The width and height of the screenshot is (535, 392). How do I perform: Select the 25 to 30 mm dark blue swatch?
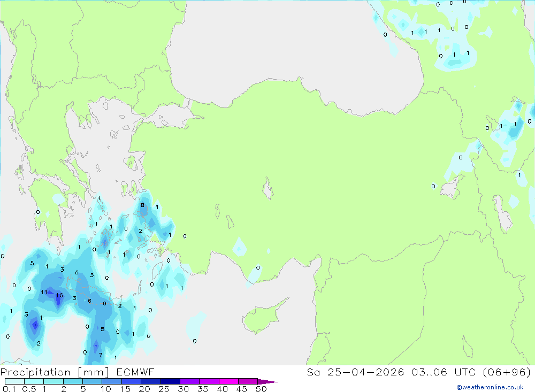click(x=170, y=381)
